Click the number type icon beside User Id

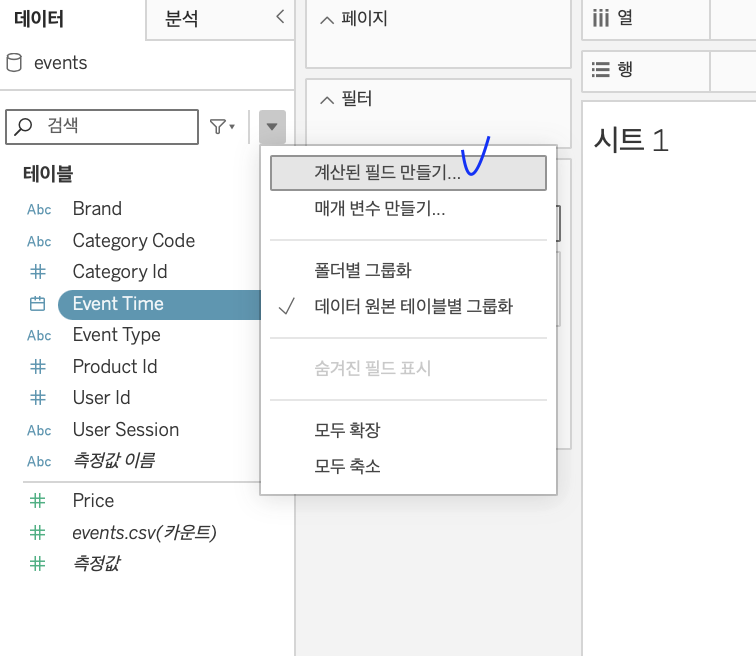(38, 398)
